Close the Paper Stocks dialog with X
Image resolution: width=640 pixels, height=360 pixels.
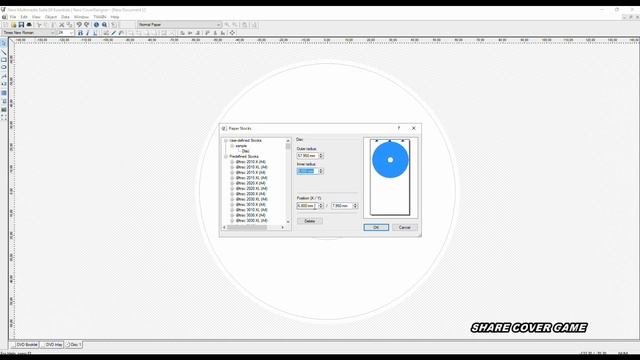click(x=413, y=128)
